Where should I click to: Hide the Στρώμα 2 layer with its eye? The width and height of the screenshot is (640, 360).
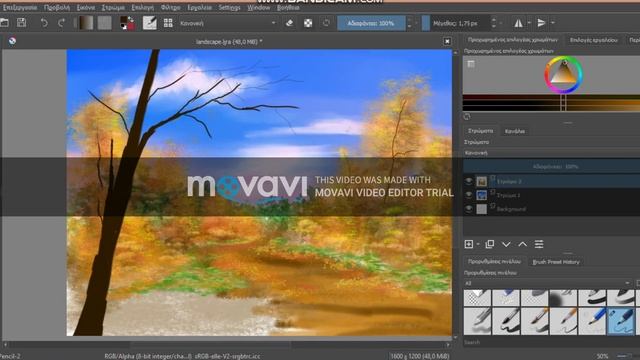pyautogui.click(x=468, y=195)
